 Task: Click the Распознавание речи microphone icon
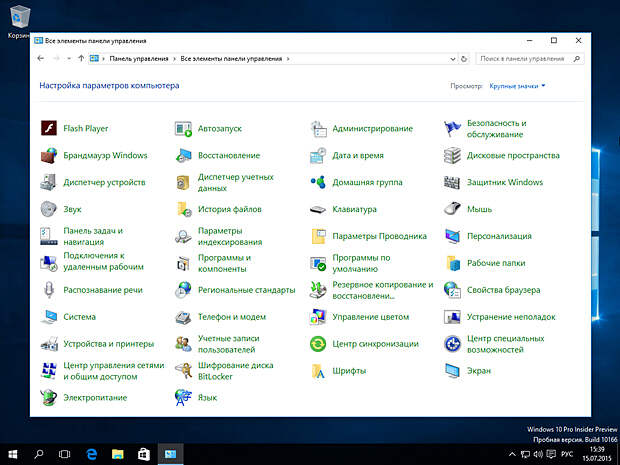(49, 290)
